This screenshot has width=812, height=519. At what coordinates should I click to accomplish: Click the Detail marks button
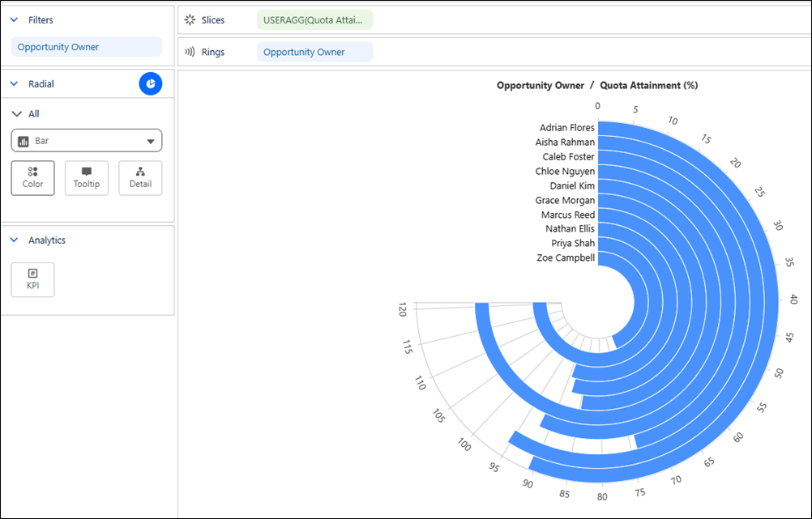140,178
